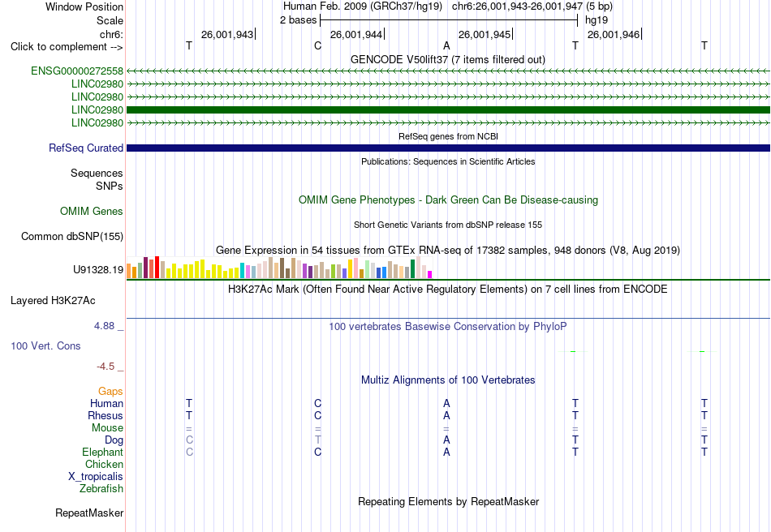Click the U91328.19 gene label
This screenshot has height=532, width=771.
click(98, 269)
